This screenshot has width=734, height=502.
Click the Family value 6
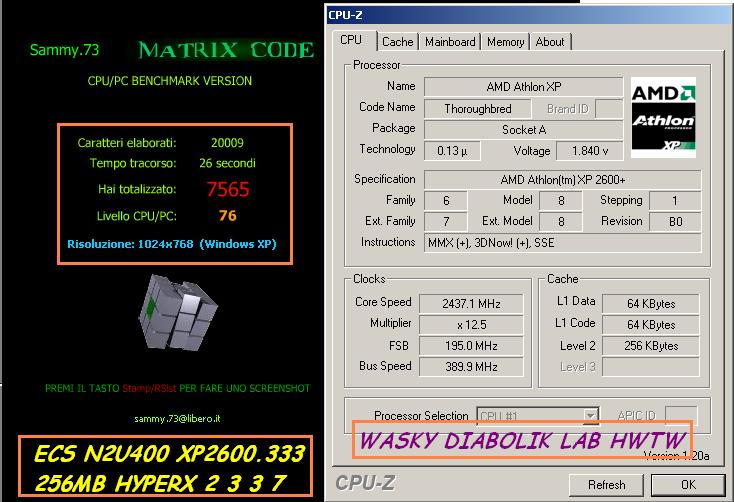tap(445, 200)
